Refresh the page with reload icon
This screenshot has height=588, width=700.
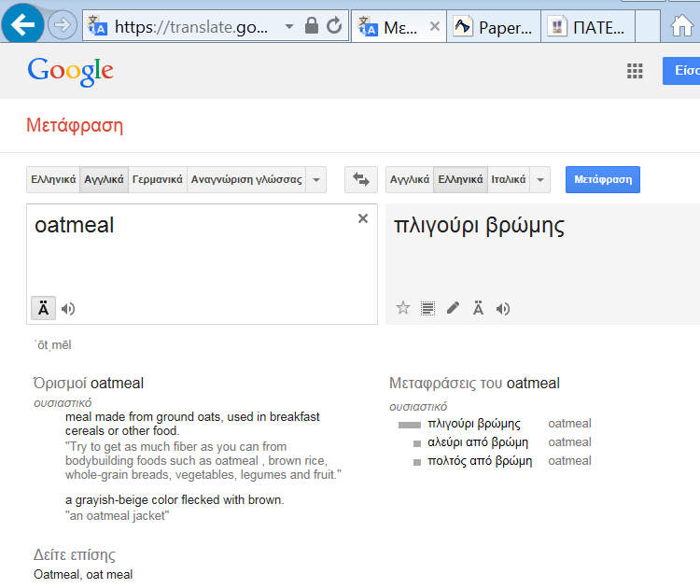pos(334,26)
